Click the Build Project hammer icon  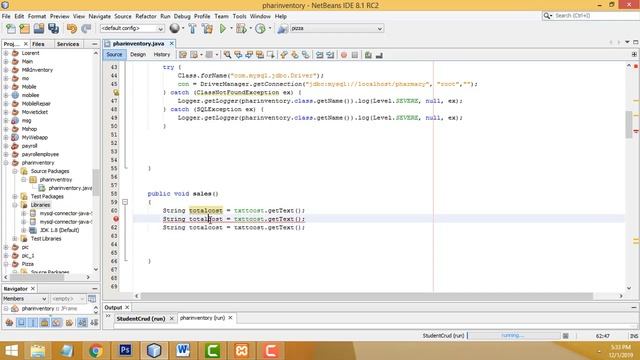coord(192,28)
